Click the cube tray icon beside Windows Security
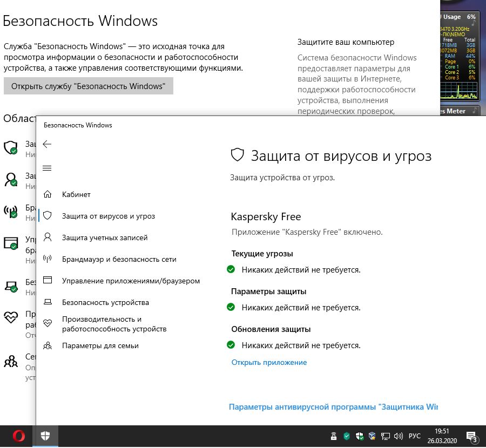This screenshot has height=448, width=486. (x=372, y=436)
